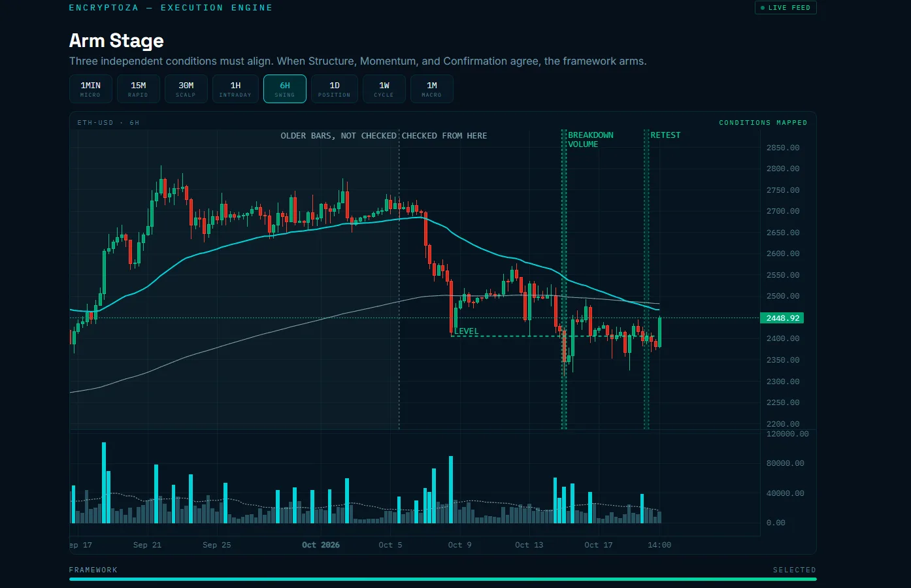Click the CONDITIONS MAPPED status text

pos(763,123)
